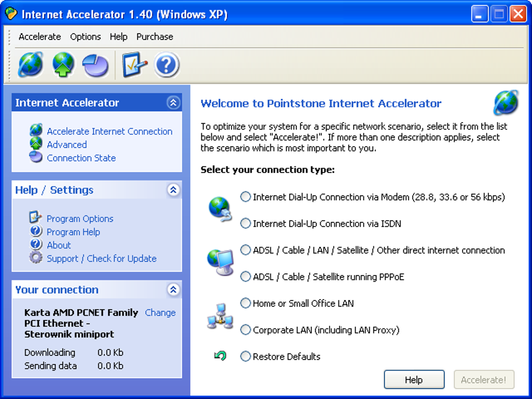Open Support / Check for Update link
The height and width of the screenshot is (399, 532).
pos(102,258)
